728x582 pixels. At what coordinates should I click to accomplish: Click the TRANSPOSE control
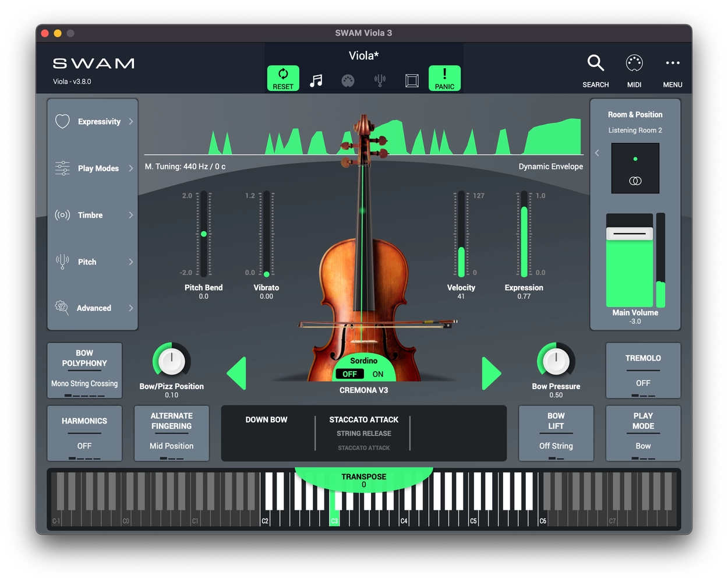(364, 480)
